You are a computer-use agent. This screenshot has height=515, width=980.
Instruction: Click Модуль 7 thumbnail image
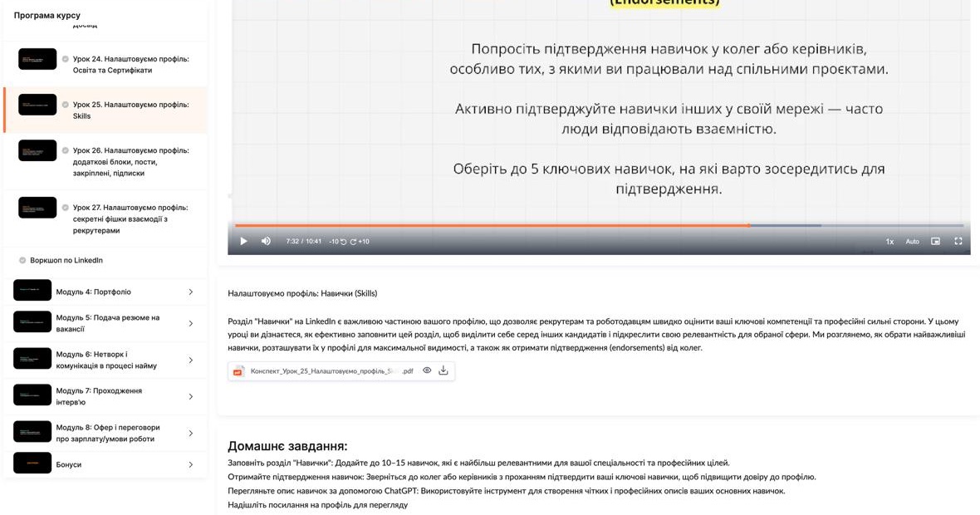32,395
